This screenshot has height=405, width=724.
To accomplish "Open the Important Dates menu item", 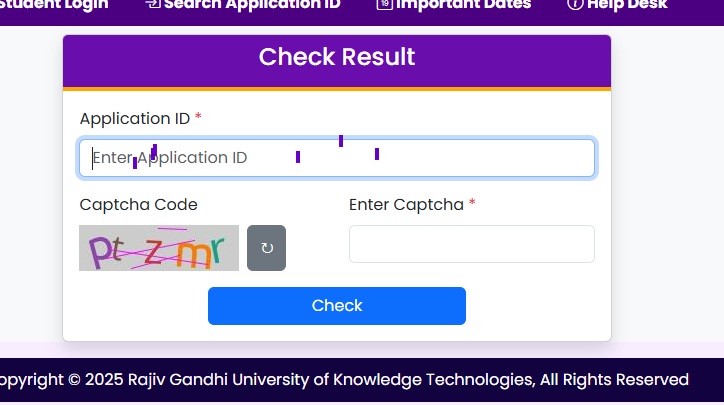I will [463, 4].
